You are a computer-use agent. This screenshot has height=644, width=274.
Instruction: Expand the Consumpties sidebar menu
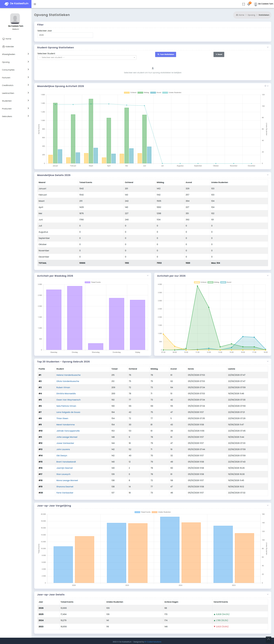16,70
